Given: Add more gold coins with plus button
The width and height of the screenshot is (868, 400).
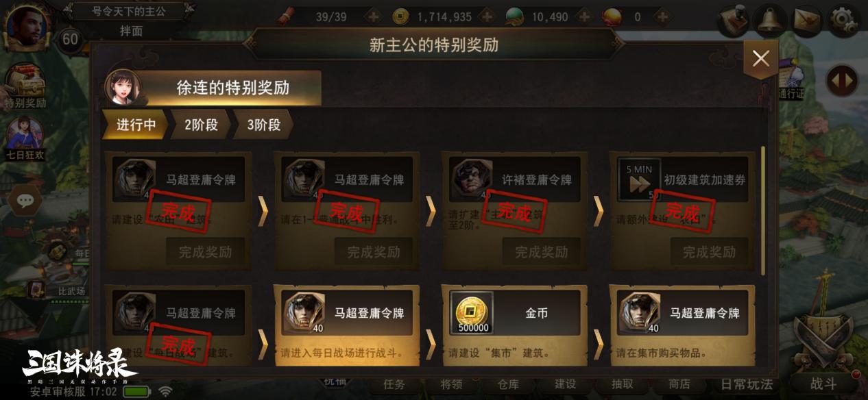Looking at the screenshot, I should pyautogui.click(x=486, y=17).
